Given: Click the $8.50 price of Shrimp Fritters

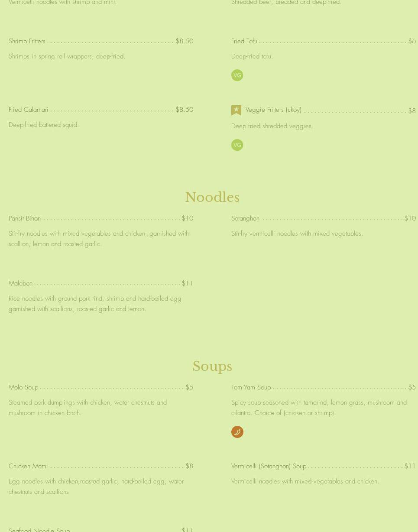Looking at the screenshot, I should coord(185,41).
